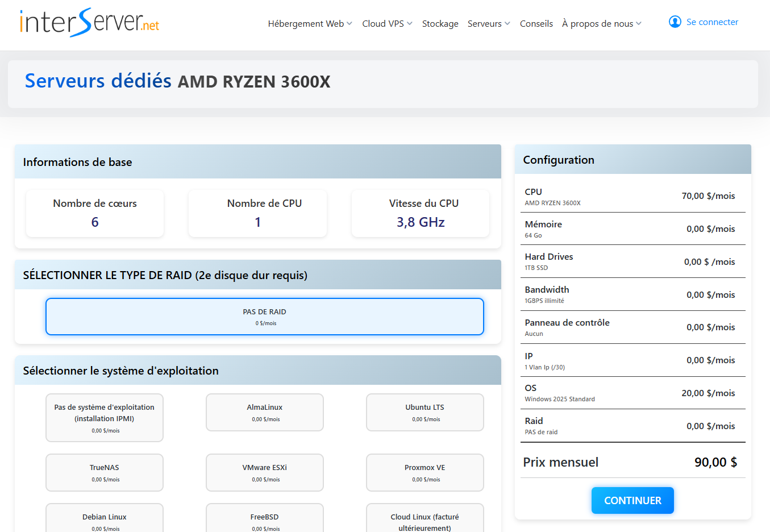Expand the Serveurs dropdown menu
The width and height of the screenshot is (770, 532).
coord(489,23)
